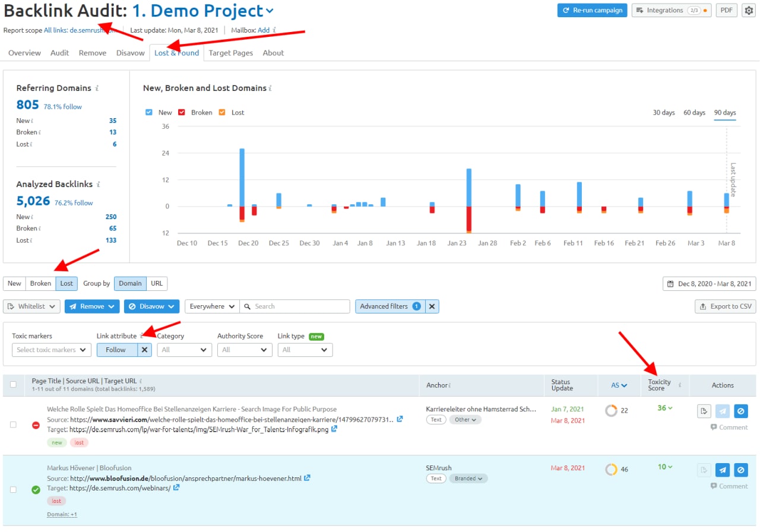This screenshot has height=532, width=760.
Task: Expand the toxicity score 10 details
Action: click(x=665, y=467)
